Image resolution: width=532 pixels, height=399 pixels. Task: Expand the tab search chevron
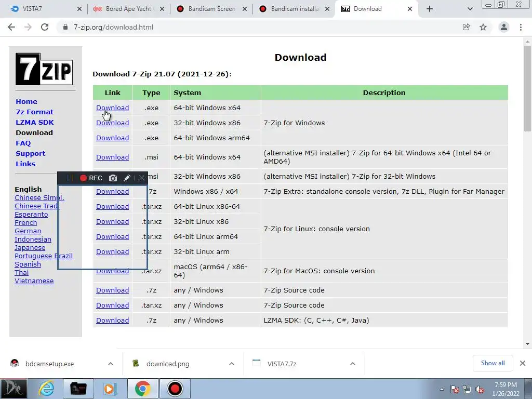click(470, 9)
